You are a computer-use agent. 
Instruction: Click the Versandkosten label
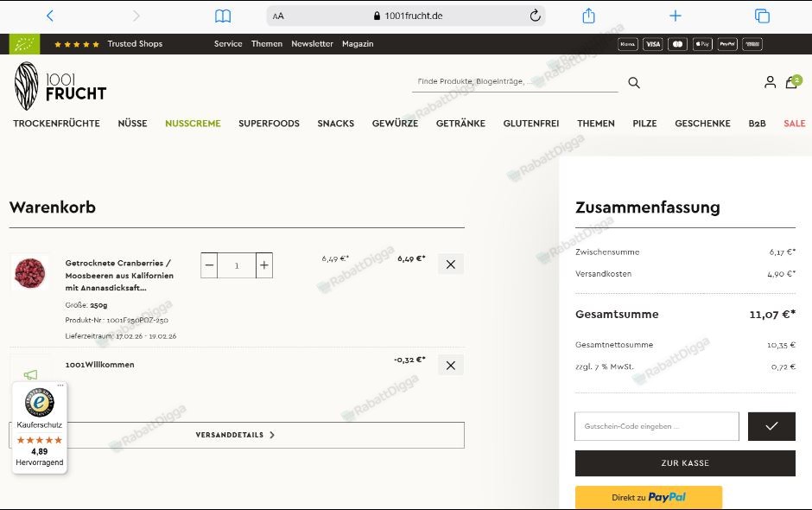(x=603, y=274)
